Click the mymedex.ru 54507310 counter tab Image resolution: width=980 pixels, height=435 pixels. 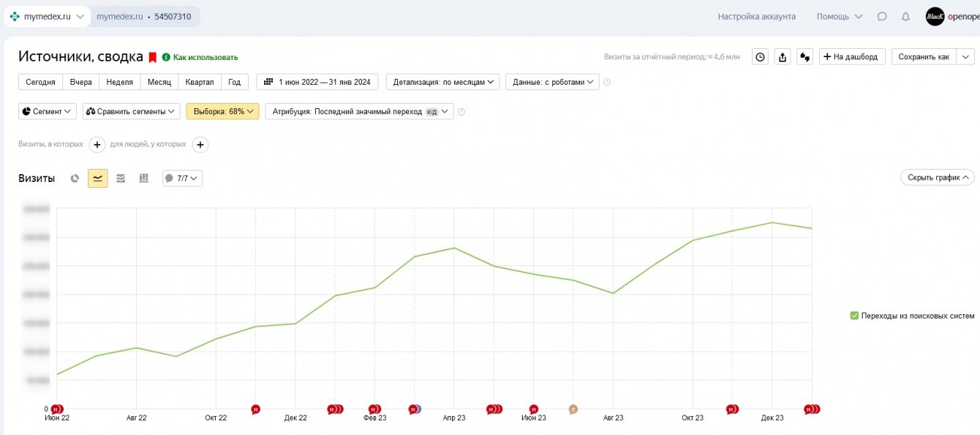[x=144, y=16]
